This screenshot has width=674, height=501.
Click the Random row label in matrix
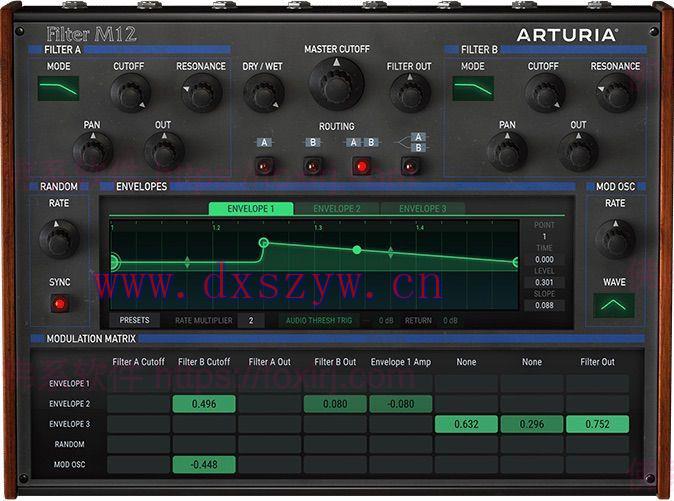[70, 444]
